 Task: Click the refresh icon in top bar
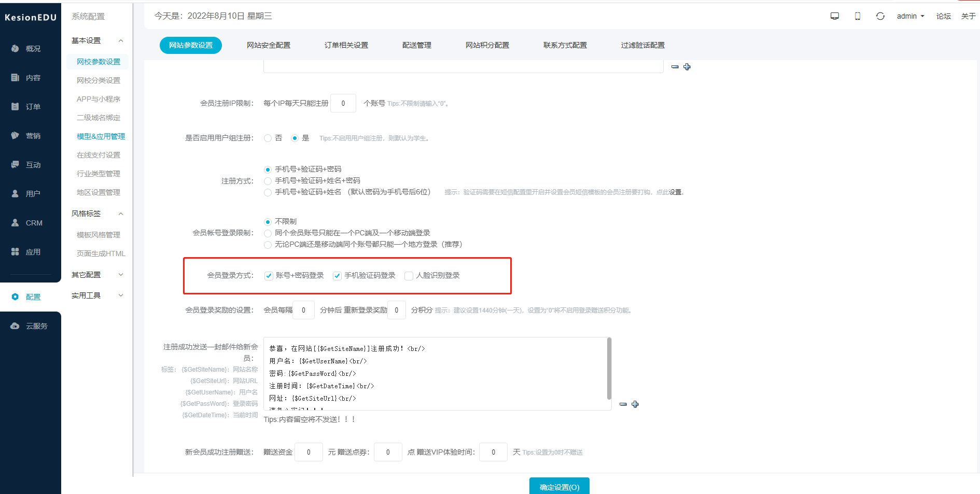880,16
